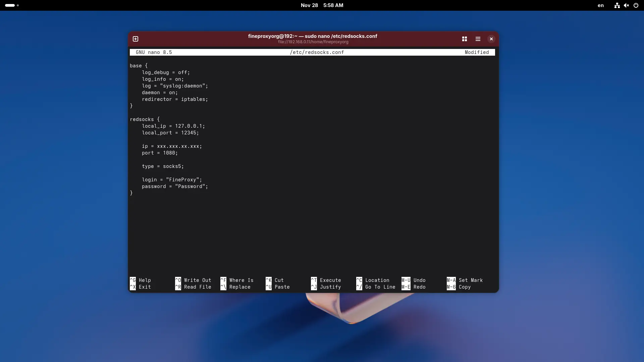
Task: Click the ^G Help shortcut label
Action: point(140,280)
